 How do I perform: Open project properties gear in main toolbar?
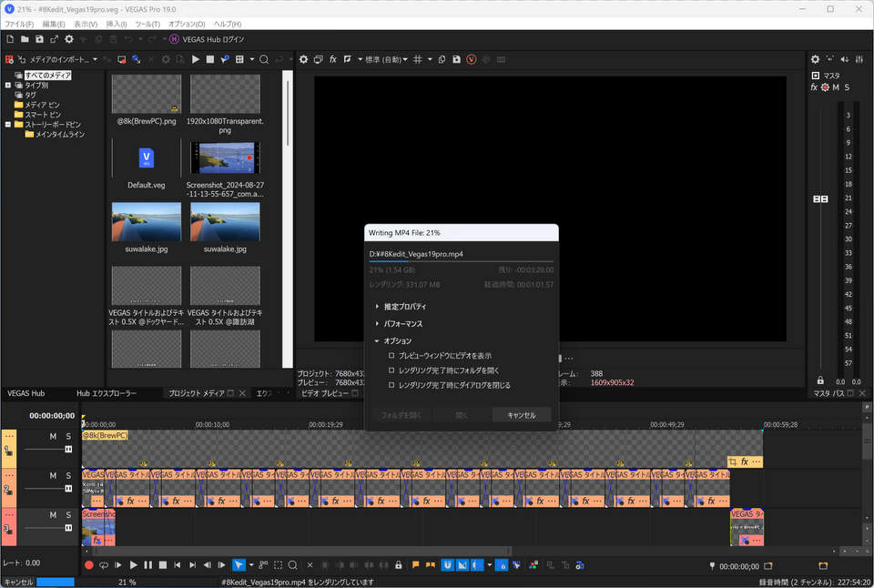[69, 39]
